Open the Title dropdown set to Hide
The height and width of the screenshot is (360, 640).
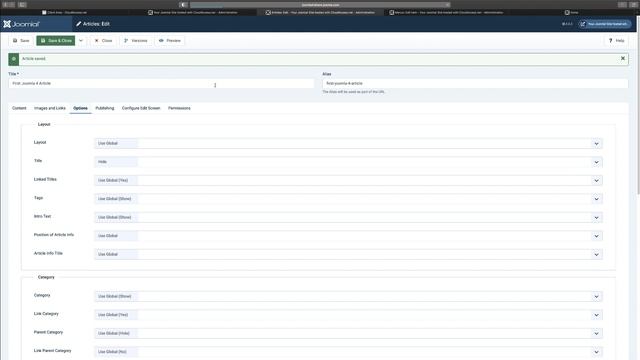tap(348, 162)
